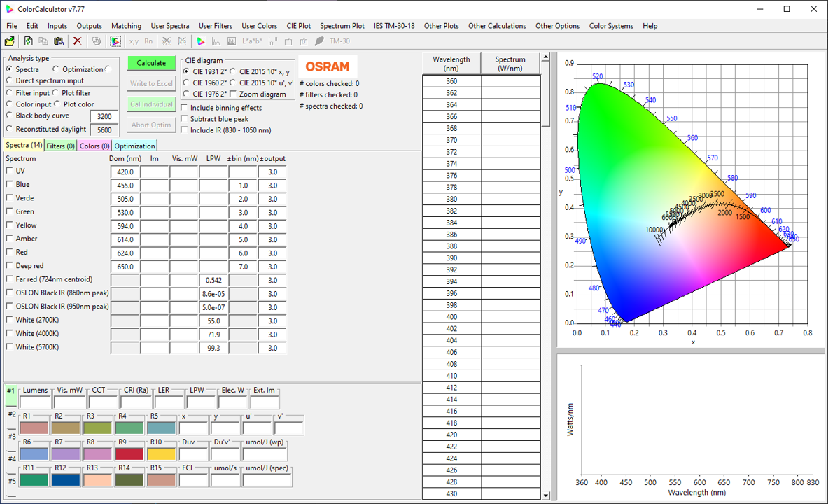The width and height of the screenshot is (828, 504).
Task: Click the open file folder icon
Action: pos(10,42)
